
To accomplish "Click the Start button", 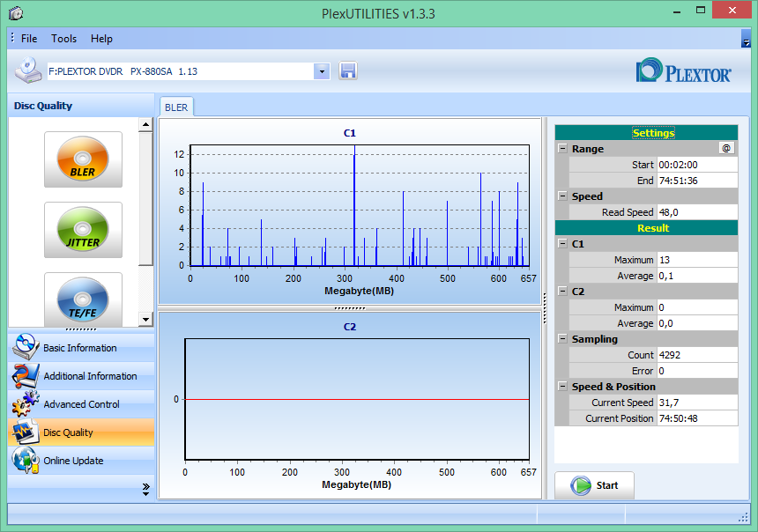I will point(594,485).
